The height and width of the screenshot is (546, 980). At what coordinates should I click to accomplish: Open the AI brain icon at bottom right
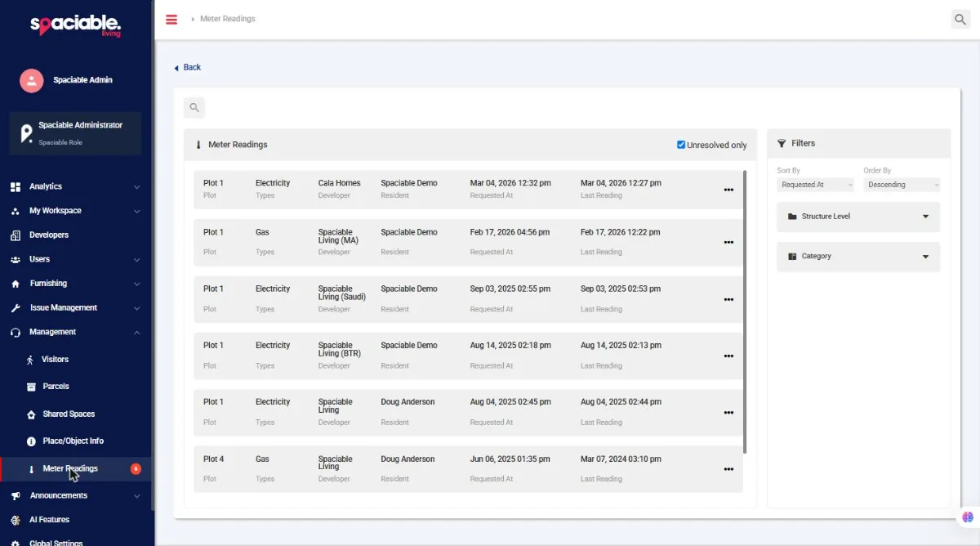968,517
